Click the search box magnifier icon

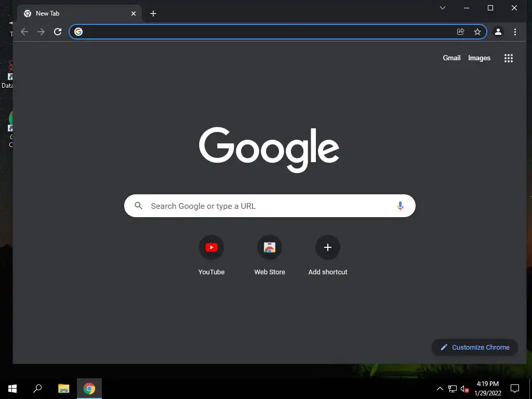click(138, 206)
